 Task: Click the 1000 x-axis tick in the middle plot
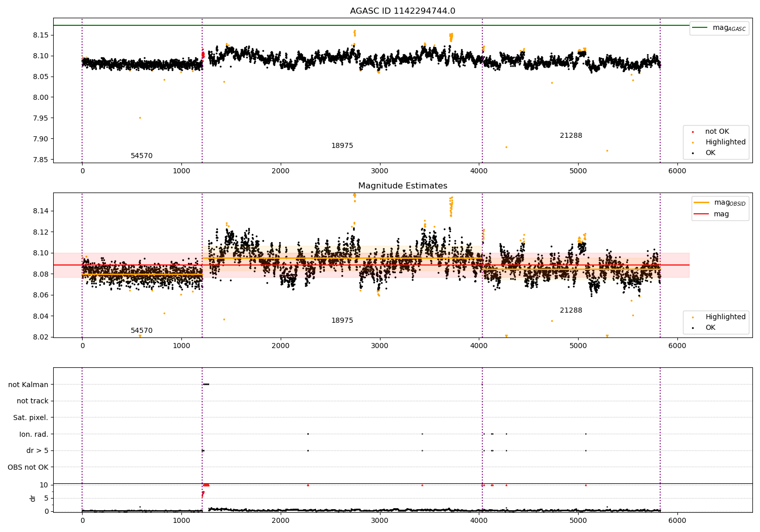click(x=181, y=346)
